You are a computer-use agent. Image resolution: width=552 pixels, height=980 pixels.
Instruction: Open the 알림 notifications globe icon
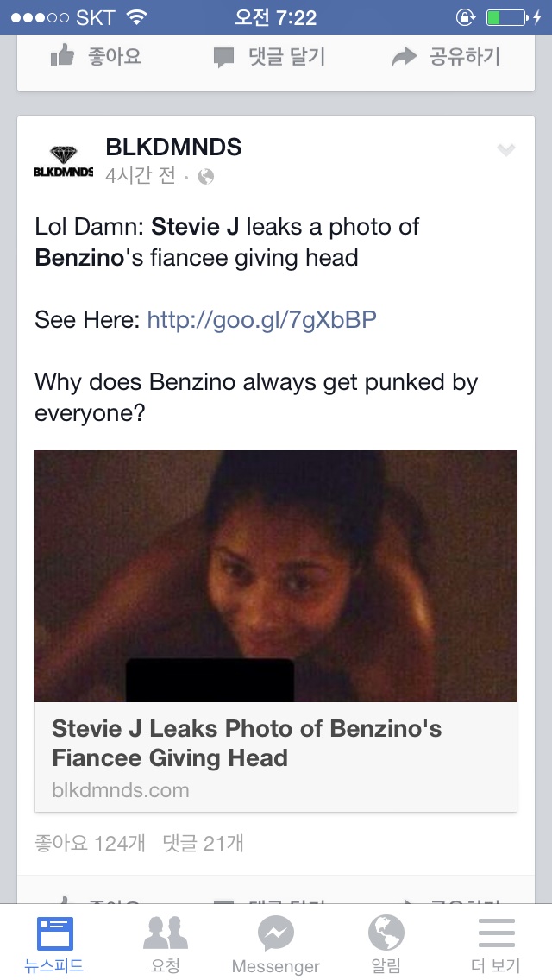tap(386, 933)
